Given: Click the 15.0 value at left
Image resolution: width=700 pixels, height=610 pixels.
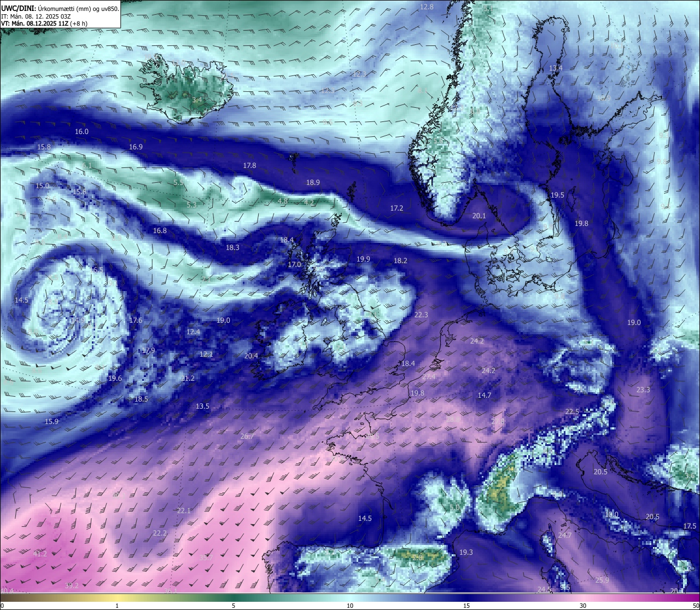Looking at the screenshot, I should click(x=42, y=185).
